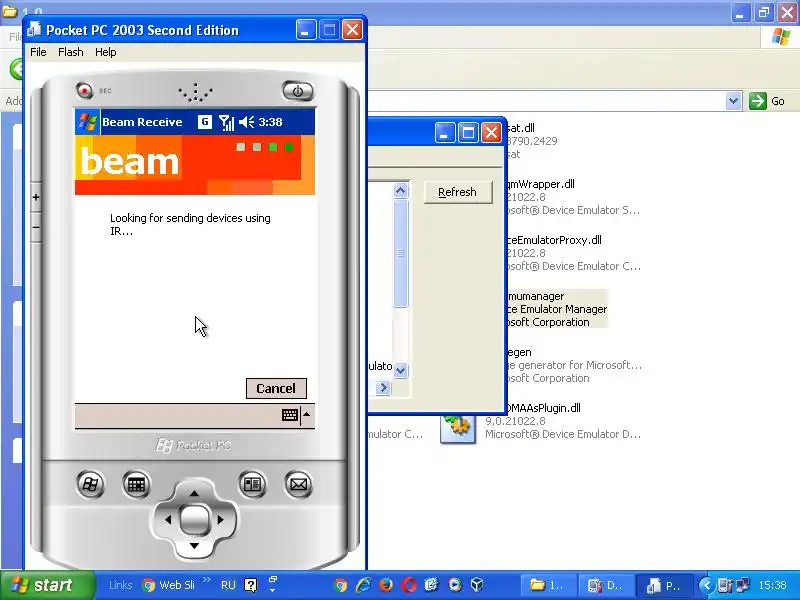Image resolution: width=800 pixels, height=600 pixels.
Task: Open the File menu of the emulator
Action: [38, 52]
